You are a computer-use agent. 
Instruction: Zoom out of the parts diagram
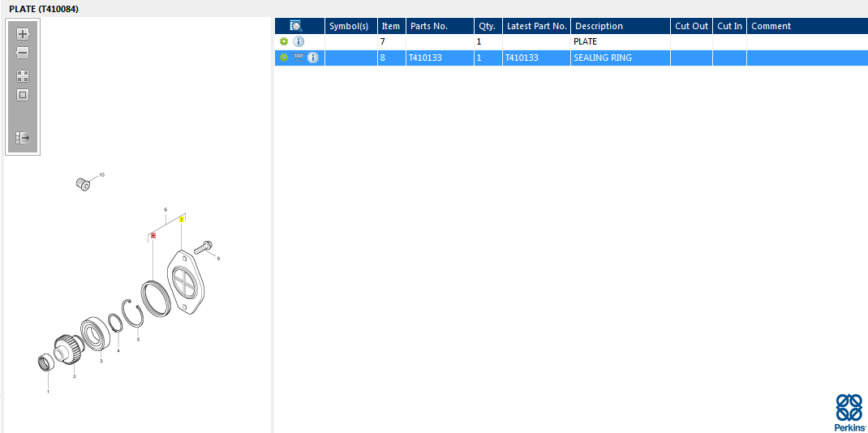pos(23,53)
